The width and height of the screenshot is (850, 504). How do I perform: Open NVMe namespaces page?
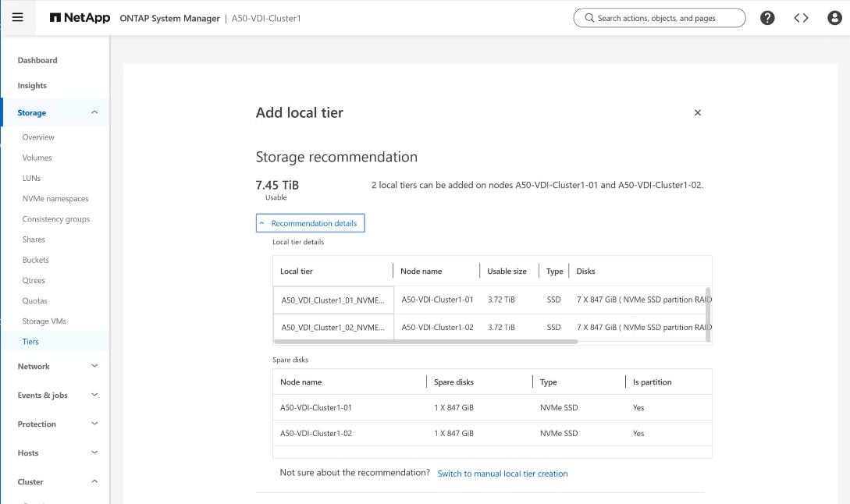click(x=55, y=199)
